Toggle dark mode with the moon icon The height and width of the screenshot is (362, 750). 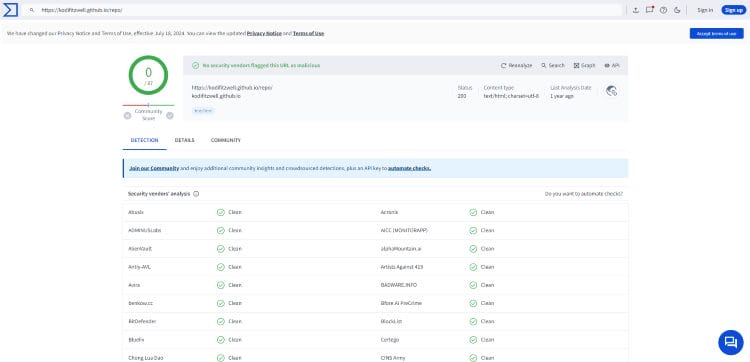coord(677,10)
